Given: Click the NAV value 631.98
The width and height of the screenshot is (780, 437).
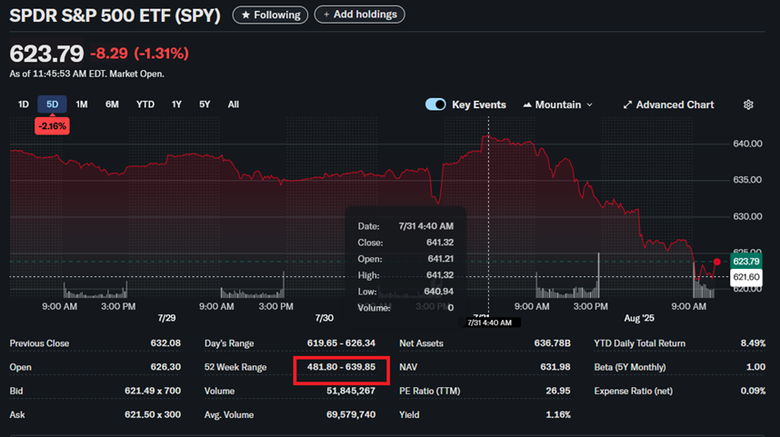Looking at the screenshot, I should (x=555, y=367).
